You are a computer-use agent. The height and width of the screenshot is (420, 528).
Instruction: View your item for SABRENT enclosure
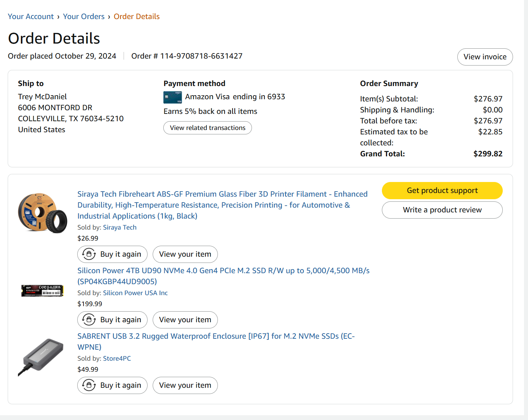[x=185, y=385]
